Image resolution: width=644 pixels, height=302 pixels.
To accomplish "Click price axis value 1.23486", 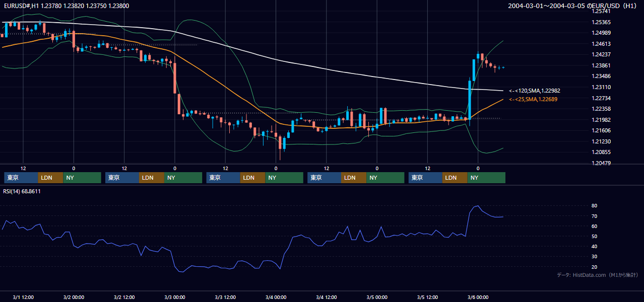I will [601, 76].
